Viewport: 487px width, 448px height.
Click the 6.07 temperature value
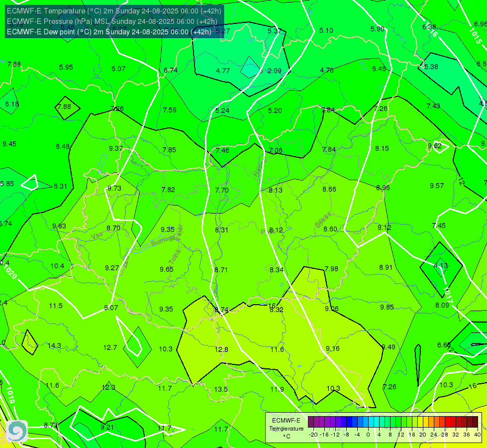pyautogui.click(x=118, y=69)
